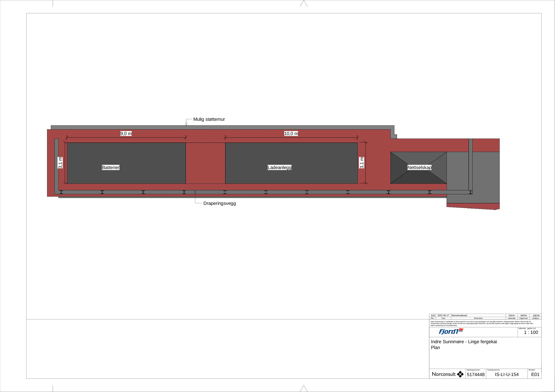
Task: Click the 'Dato' column header
Action: click(x=443, y=318)
